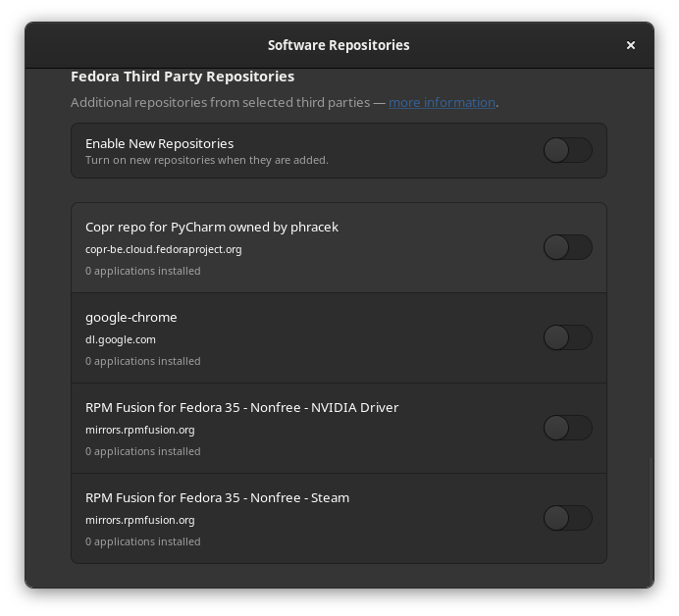Close the Software Repositories dialog
The image size is (679, 616).
click(631, 45)
